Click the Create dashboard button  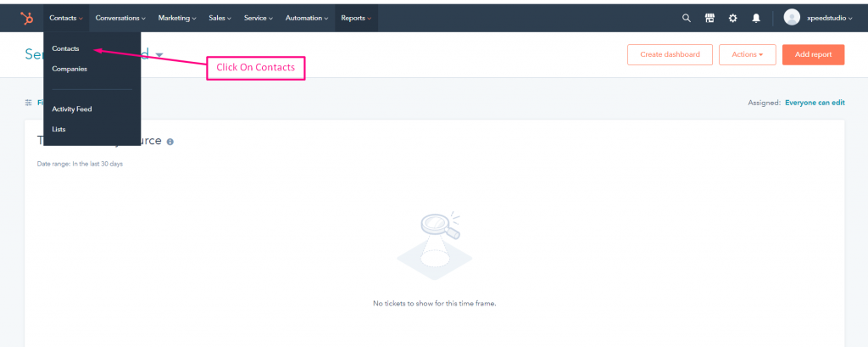pos(670,54)
